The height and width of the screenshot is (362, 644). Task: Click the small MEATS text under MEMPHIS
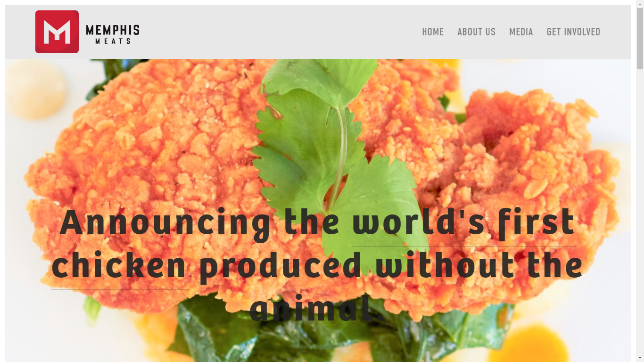tap(113, 41)
